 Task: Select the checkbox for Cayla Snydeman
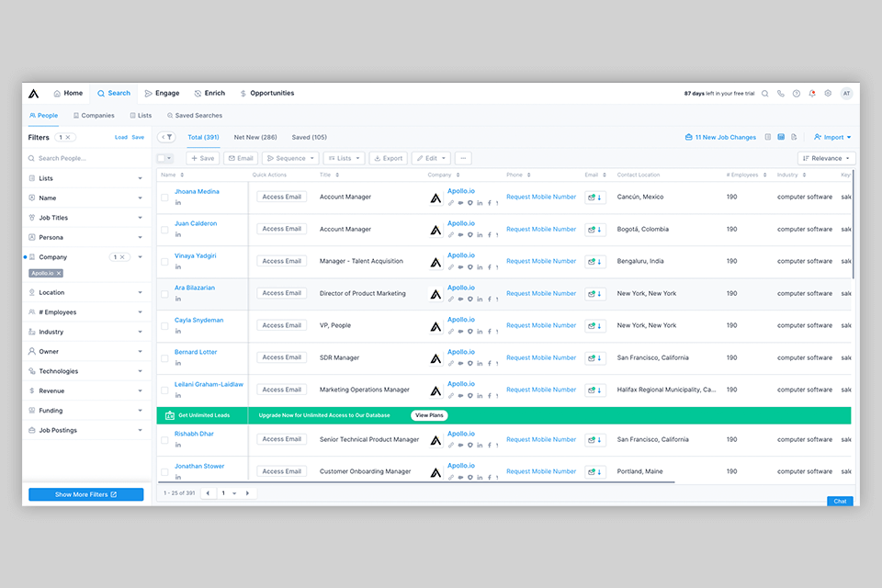click(164, 326)
